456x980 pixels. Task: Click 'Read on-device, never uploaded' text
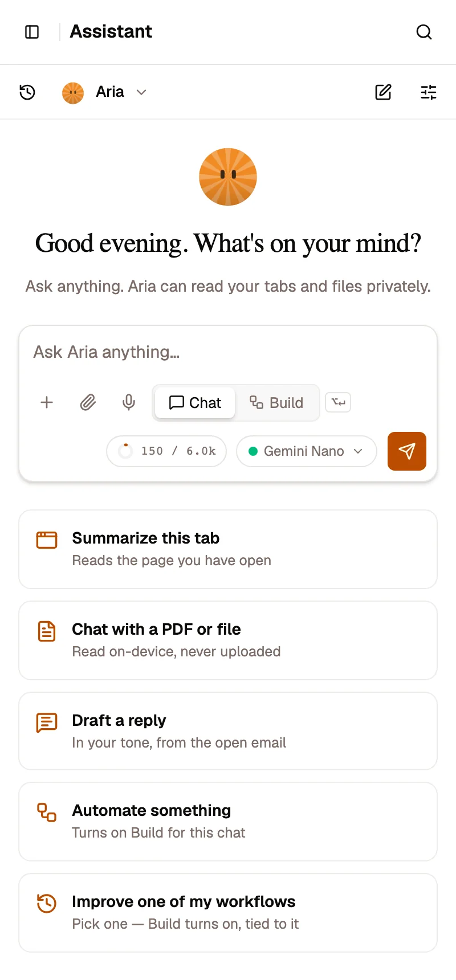(176, 652)
